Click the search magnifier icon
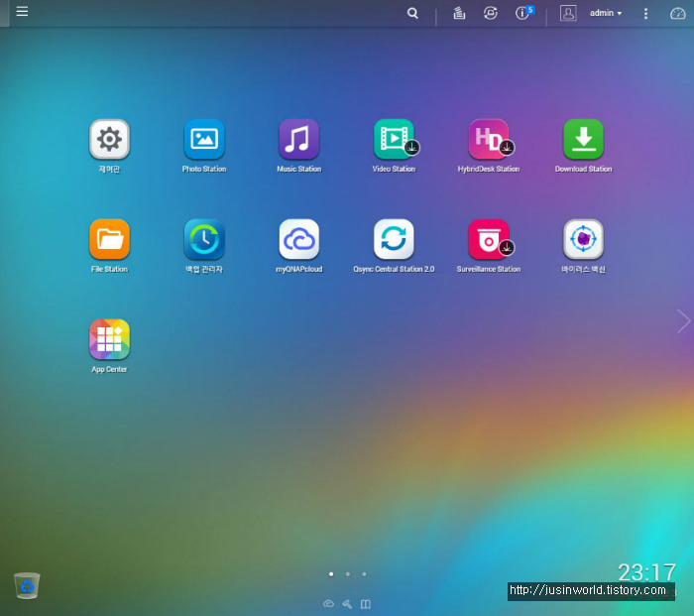The image size is (694, 616). pos(412,13)
